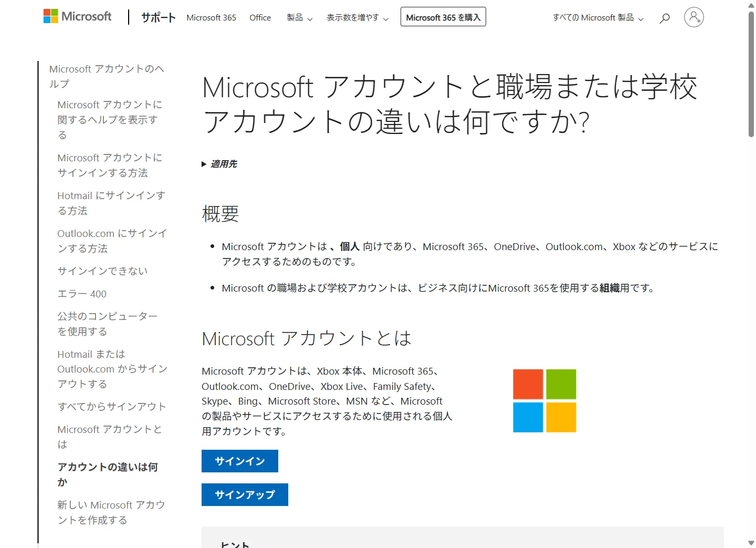Open the サポート link in header
The image size is (756, 548).
click(x=158, y=17)
